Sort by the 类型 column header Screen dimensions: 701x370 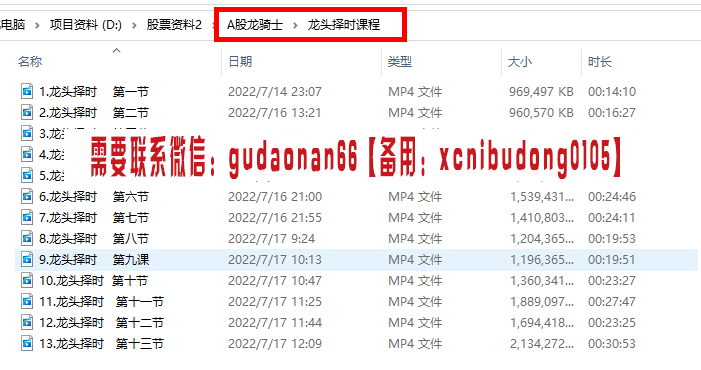point(400,61)
